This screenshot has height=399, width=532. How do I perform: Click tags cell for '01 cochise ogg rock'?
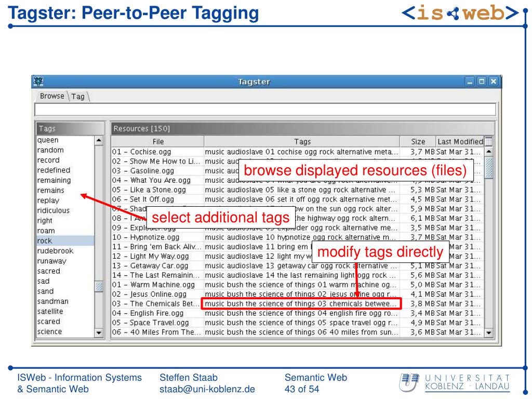[302, 152]
